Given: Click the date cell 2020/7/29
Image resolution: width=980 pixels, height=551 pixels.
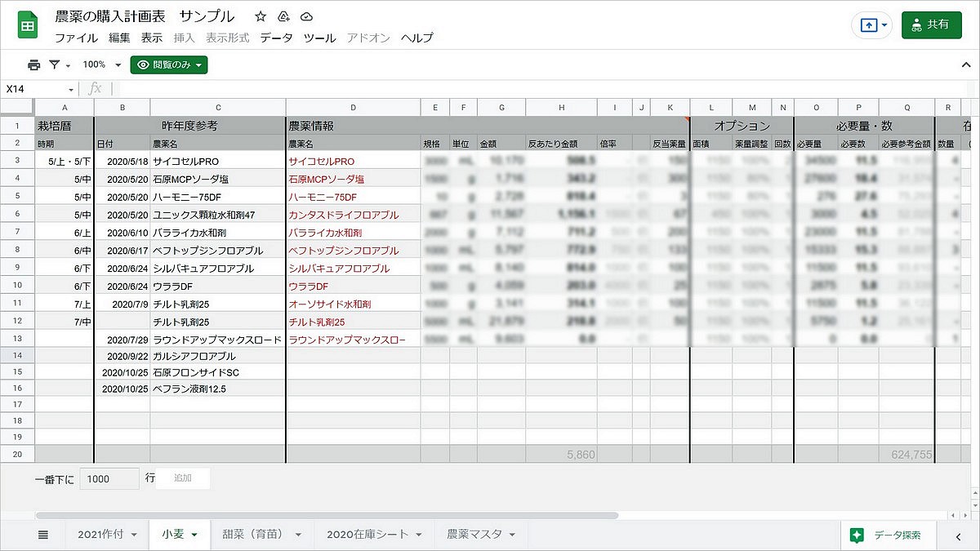Looking at the screenshot, I should (122, 339).
